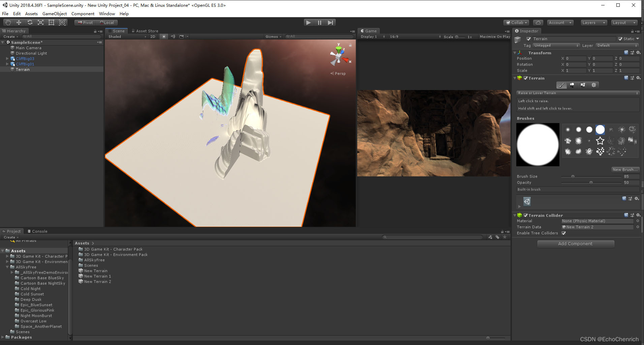Click New Brush button
Image resolution: width=644 pixels, height=345 pixels.
[x=625, y=170]
